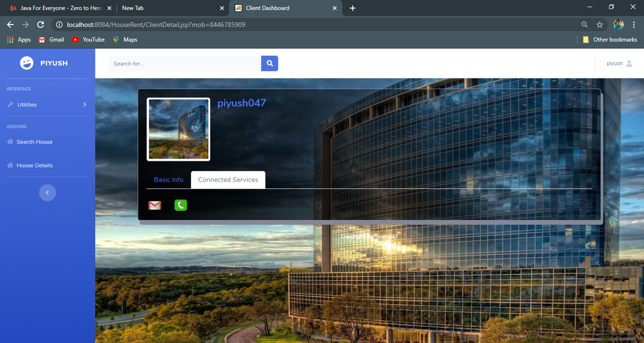Collapse the sidebar with the round arrow button

pos(48,192)
